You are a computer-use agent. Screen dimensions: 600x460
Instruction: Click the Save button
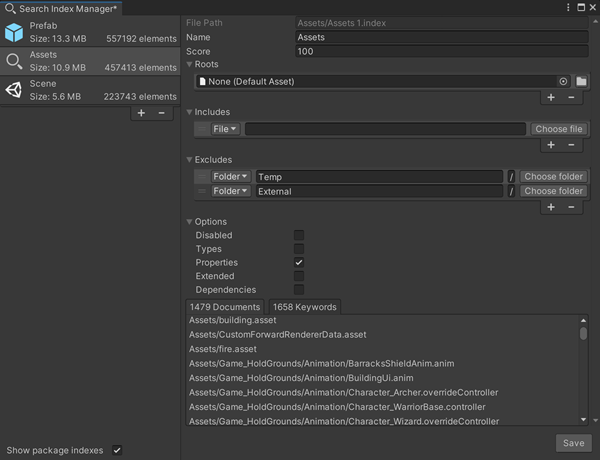(574, 442)
